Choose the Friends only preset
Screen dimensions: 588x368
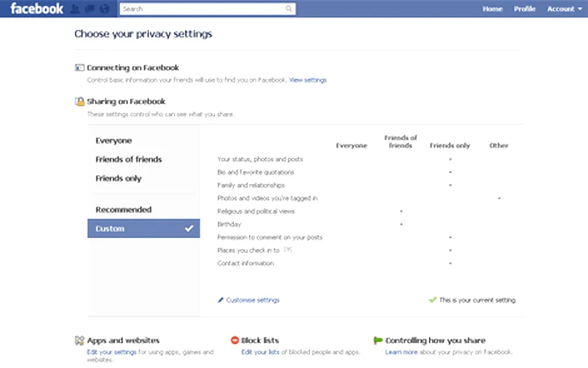tap(118, 178)
